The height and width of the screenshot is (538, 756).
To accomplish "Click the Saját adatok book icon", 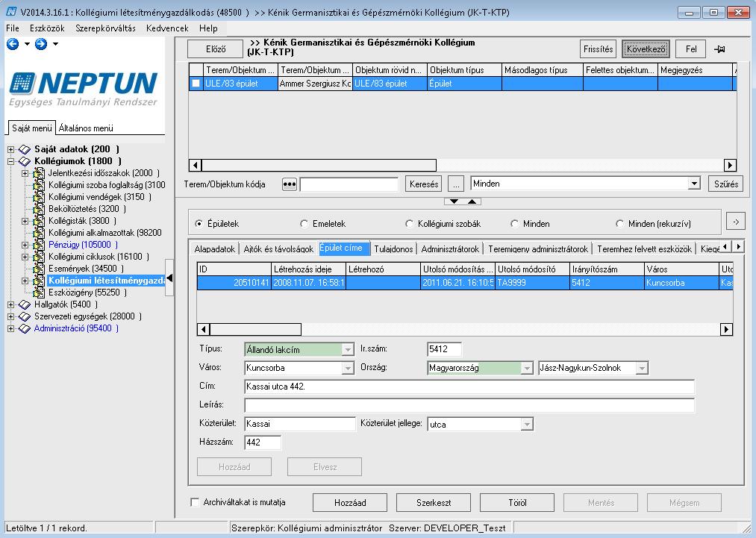I will (24, 149).
